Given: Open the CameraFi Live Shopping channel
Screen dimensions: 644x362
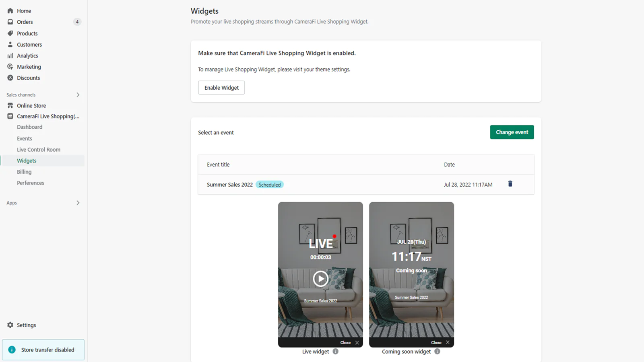Looking at the screenshot, I should tap(48, 116).
